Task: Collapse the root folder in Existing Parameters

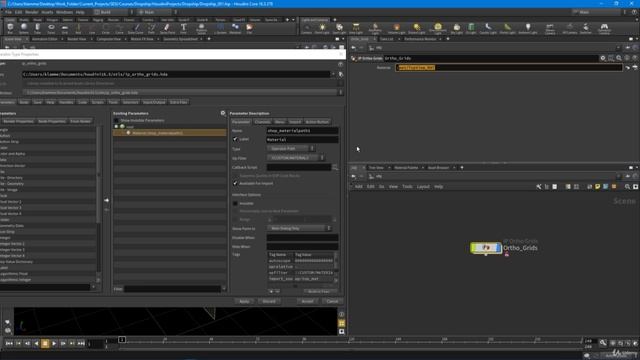Action: tap(116, 127)
